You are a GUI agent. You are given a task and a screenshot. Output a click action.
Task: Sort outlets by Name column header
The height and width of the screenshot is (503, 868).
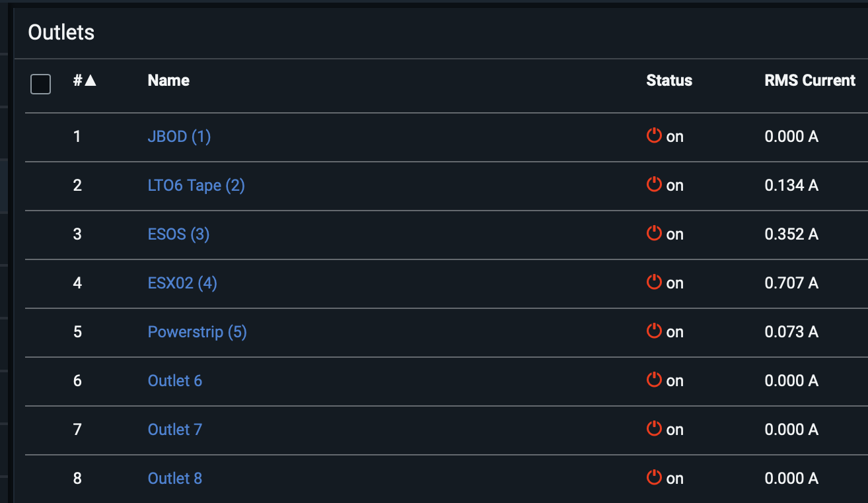click(168, 81)
